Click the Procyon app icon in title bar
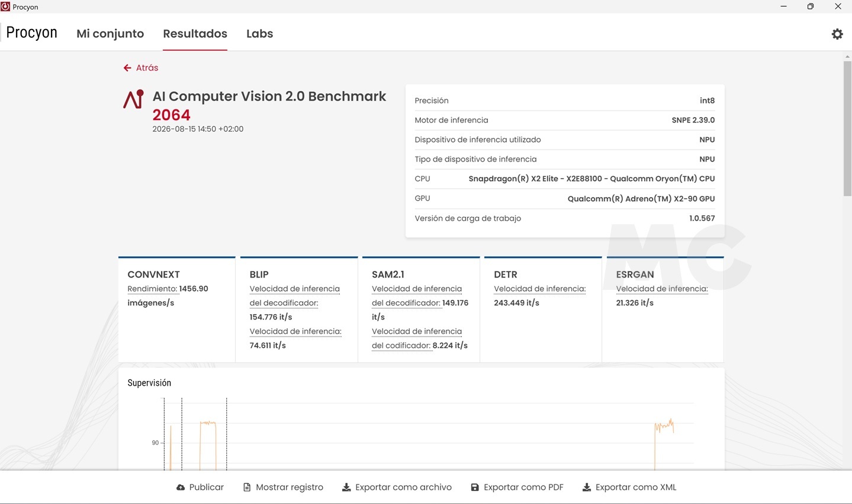This screenshot has height=504, width=852. (x=5, y=7)
